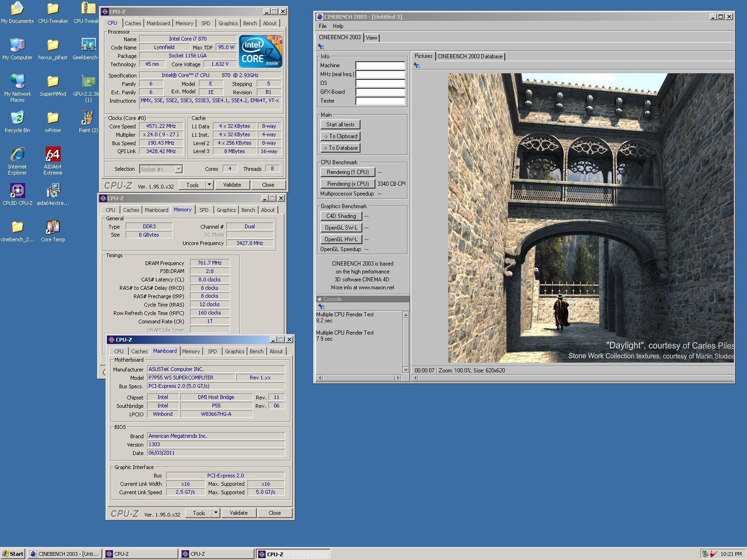
Task: Click pin icon in Pictures panel
Action: click(x=416, y=65)
